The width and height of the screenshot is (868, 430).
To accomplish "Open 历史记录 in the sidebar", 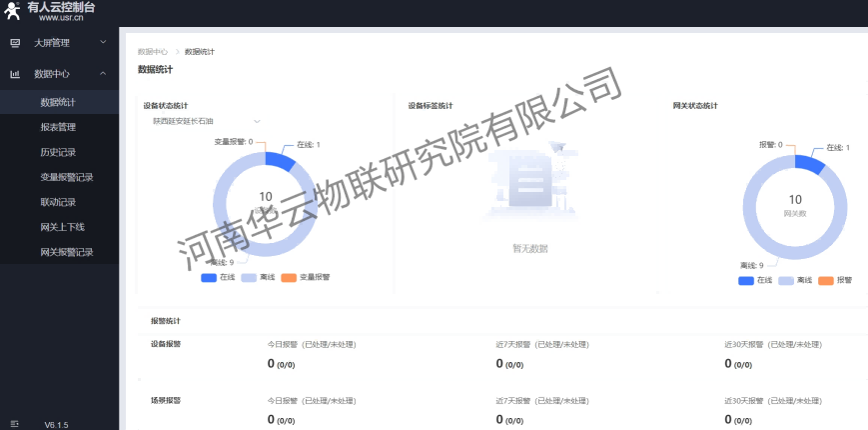I will pos(58,152).
